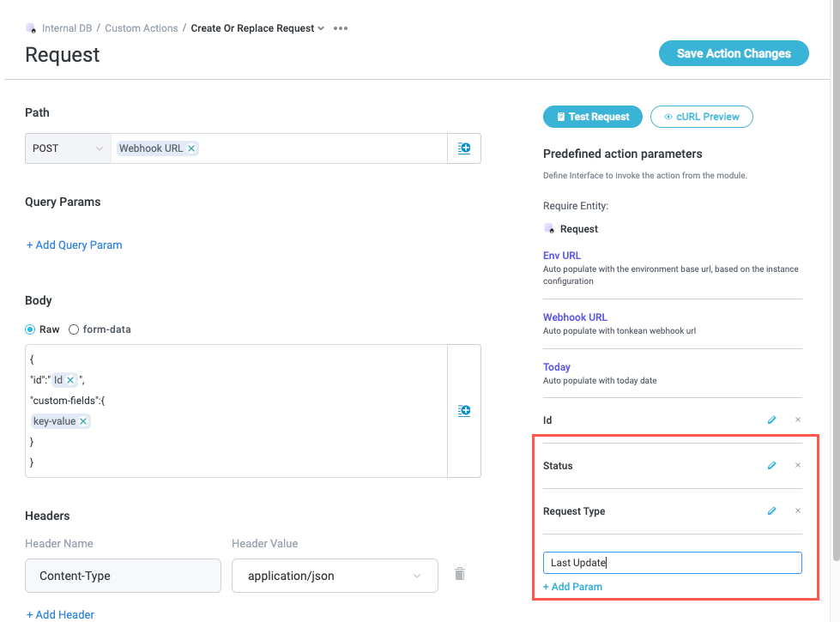The height and width of the screenshot is (622, 840).
Task: Select the form-data body option
Action: [74, 329]
